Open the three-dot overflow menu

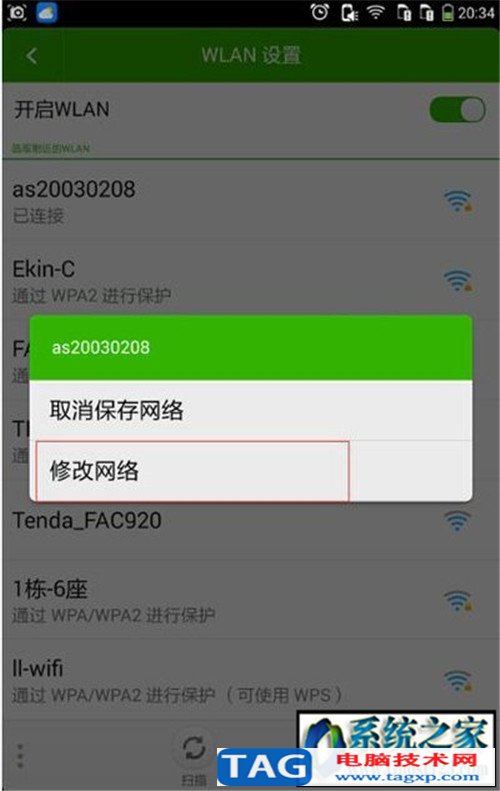coord(20,755)
